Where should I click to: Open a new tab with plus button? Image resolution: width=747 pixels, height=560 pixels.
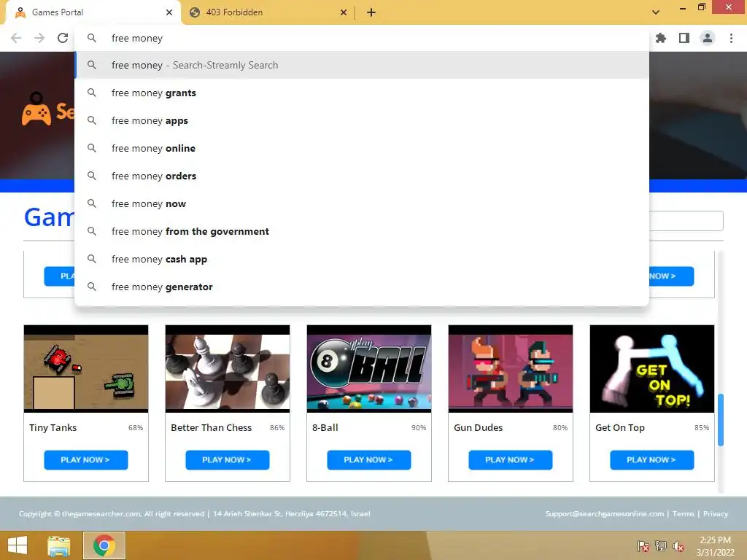(x=371, y=12)
